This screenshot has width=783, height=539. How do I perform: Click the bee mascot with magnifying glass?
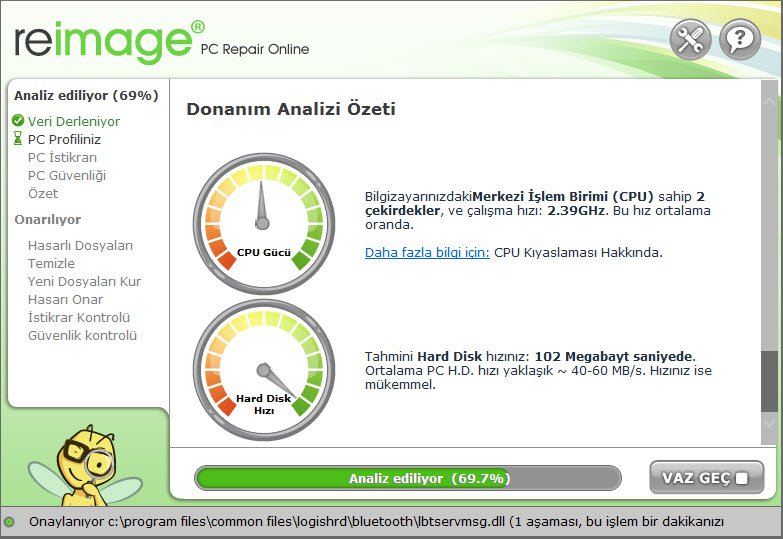pyautogui.click(x=85, y=465)
